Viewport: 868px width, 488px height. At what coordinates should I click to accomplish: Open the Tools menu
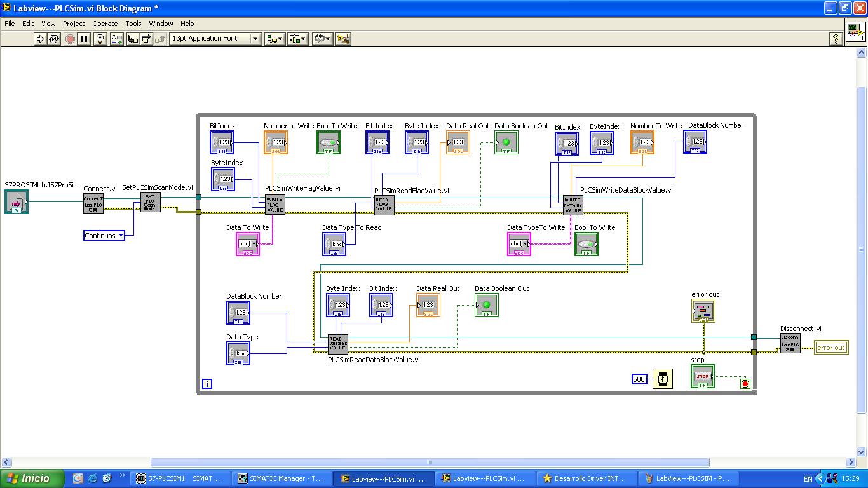tap(133, 24)
